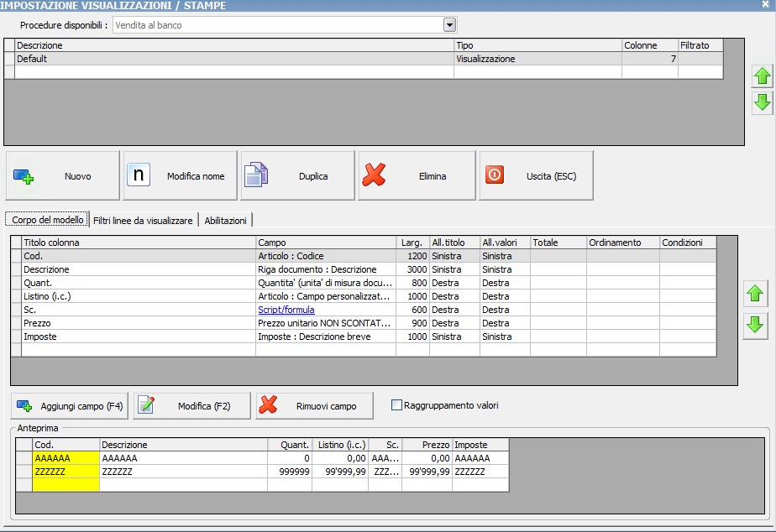Select the Imposte : Descrizione breve cell
This screenshot has height=532, width=776.
(326, 336)
